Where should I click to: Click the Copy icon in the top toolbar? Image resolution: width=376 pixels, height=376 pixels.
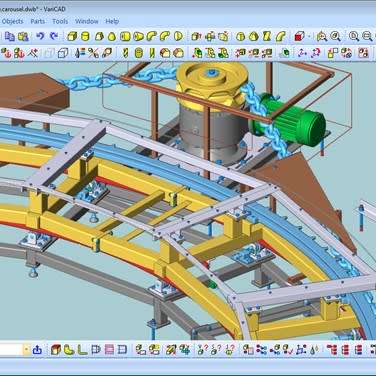click(10, 36)
